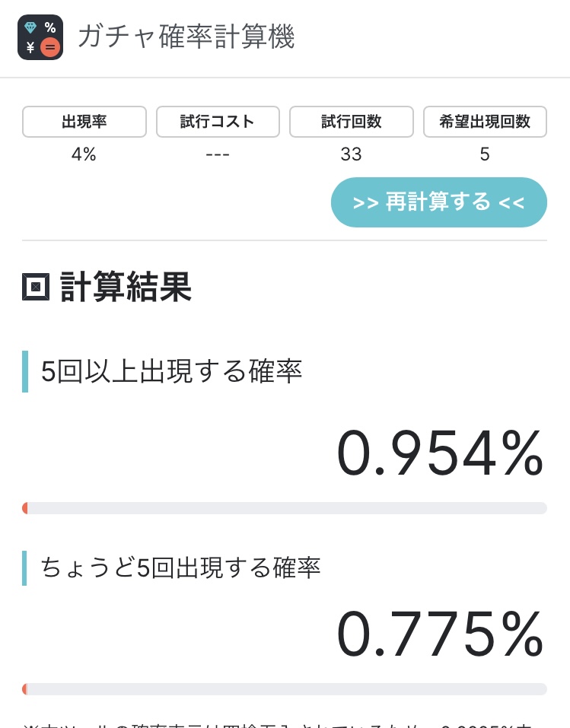570x728 pixels.
Task: Select the 希望出現回数 parameter box
Action: [x=485, y=122]
